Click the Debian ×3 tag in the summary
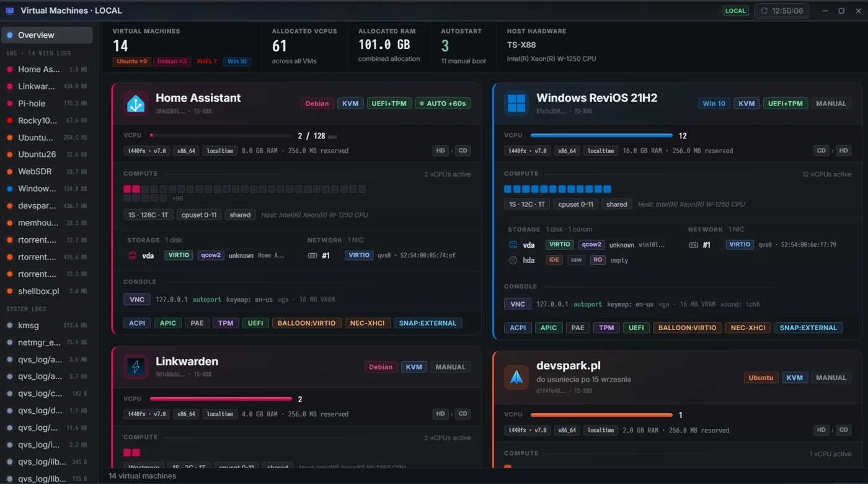Screen dimensions: 868x484 [x=172, y=61]
